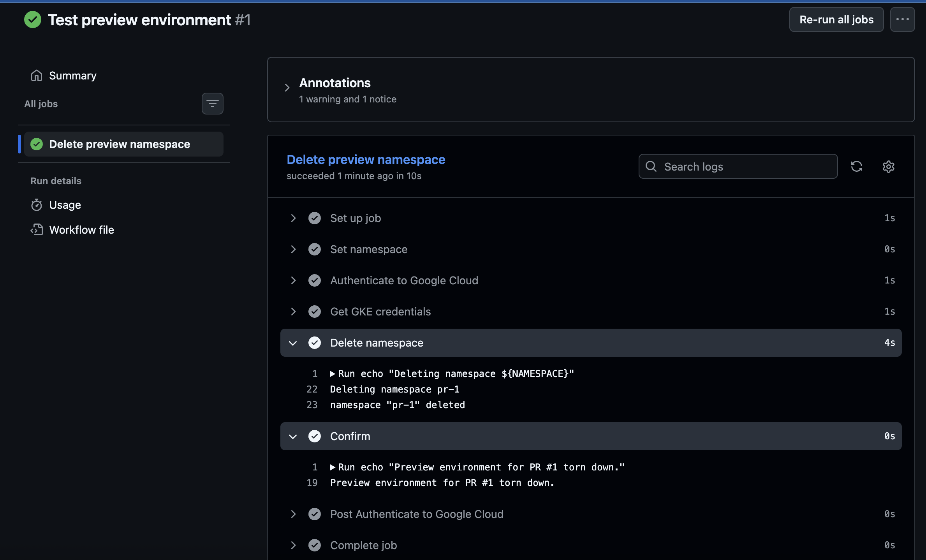Open the Delete preview namespace heading link
The height and width of the screenshot is (560, 926).
pyautogui.click(x=366, y=160)
